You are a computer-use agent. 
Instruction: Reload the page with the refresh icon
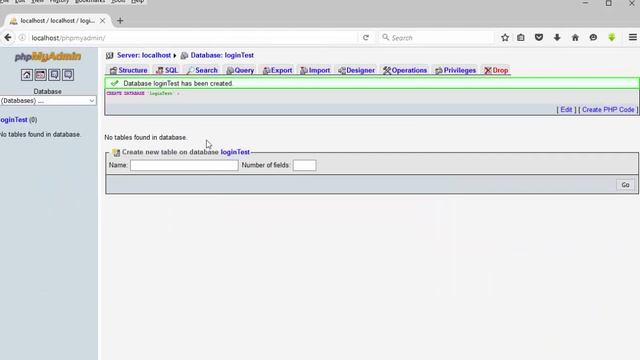point(366,38)
